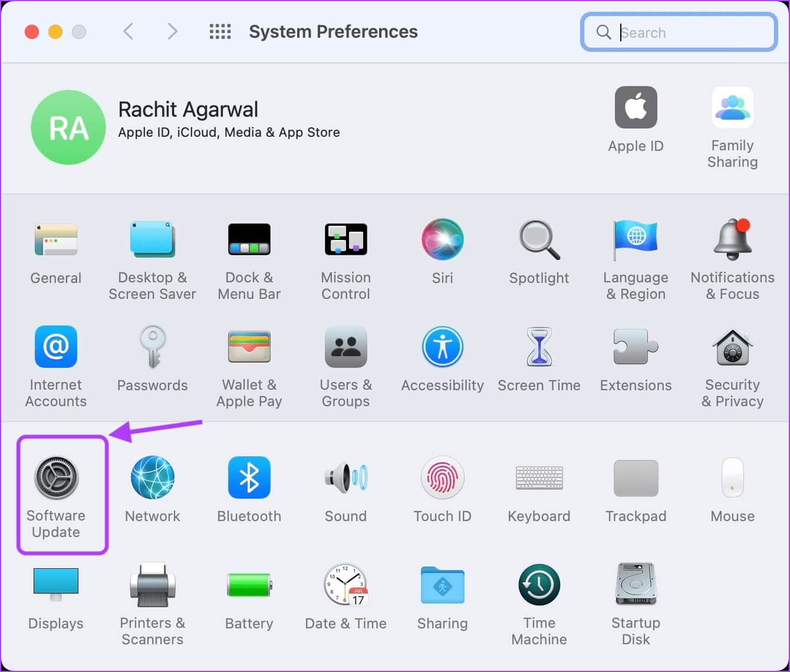This screenshot has width=790, height=672.
Task: Open Time Machine settings
Action: 539,585
